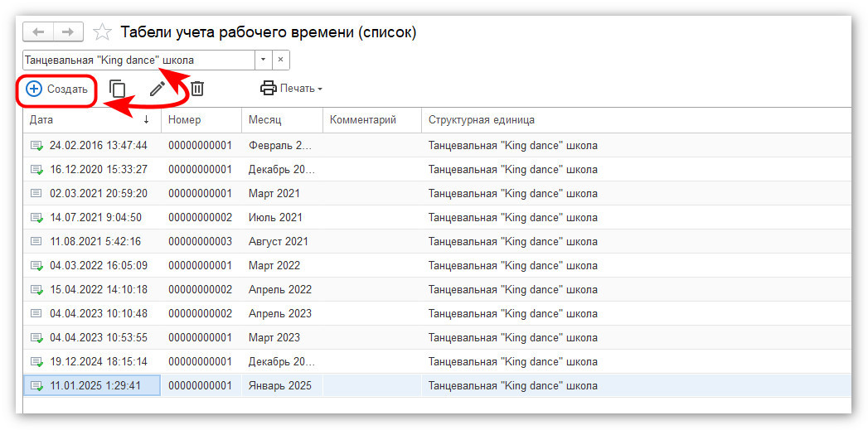Select date 24.02.2016 13:47:44
Viewport: 868px width, 430px height.
tap(99, 146)
